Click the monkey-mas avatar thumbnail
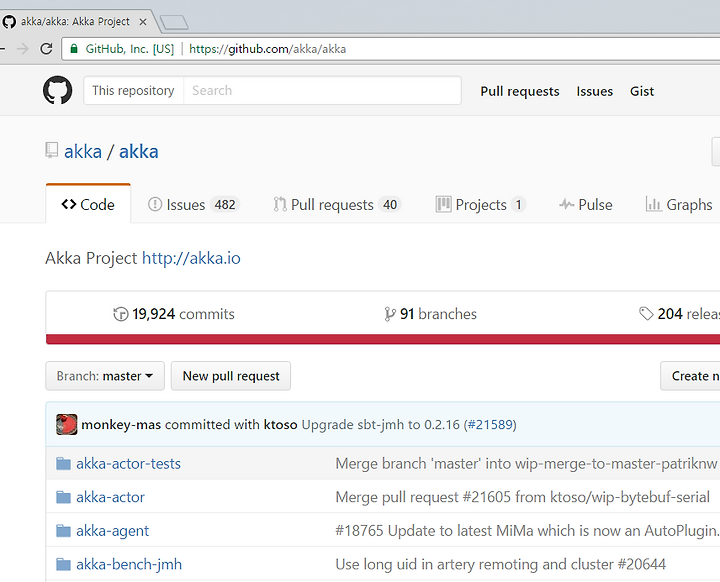Screen dimensions: 720x582 (x=67, y=424)
